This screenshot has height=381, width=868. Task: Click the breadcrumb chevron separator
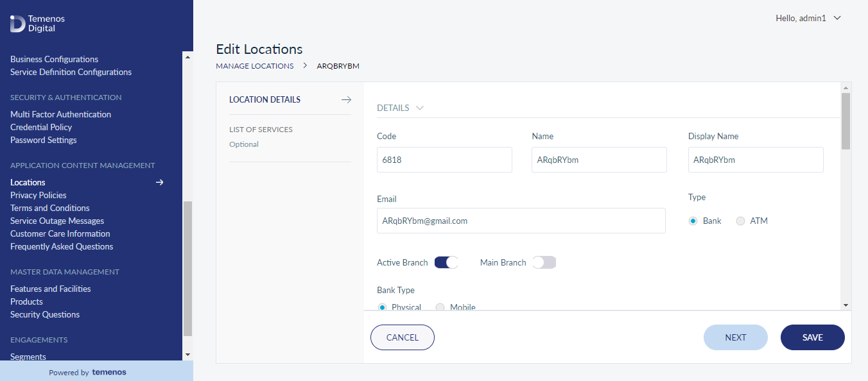[x=305, y=65]
